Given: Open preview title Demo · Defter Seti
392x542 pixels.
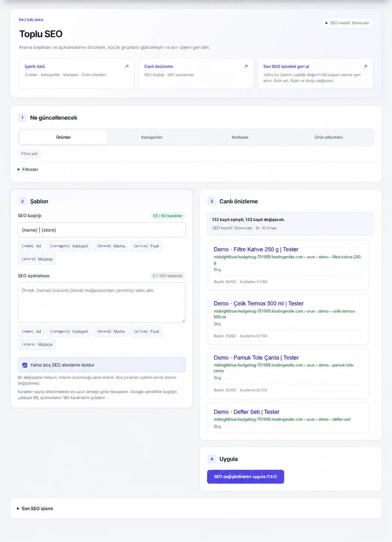Looking at the screenshot, I should click(x=246, y=412).
